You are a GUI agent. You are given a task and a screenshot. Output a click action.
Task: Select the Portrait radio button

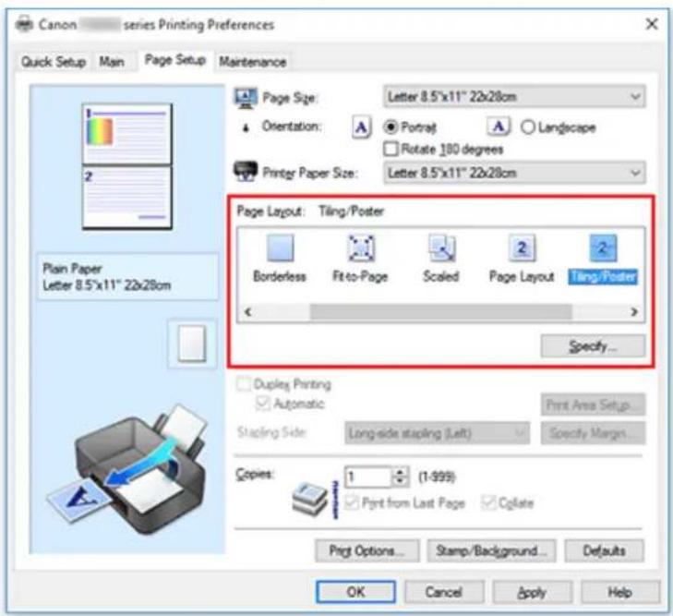(x=391, y=127)
